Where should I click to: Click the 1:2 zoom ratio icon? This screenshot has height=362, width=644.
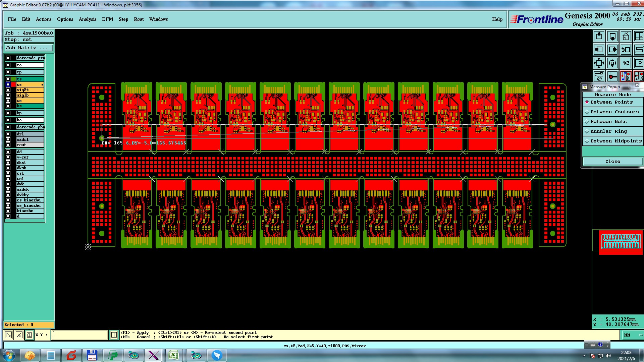point(626,63)
